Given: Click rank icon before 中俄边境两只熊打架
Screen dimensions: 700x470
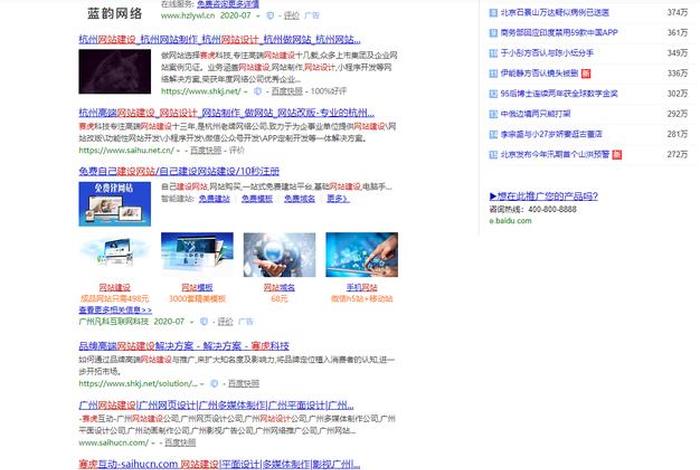Looking at the screenshot, I should (493, 114).
